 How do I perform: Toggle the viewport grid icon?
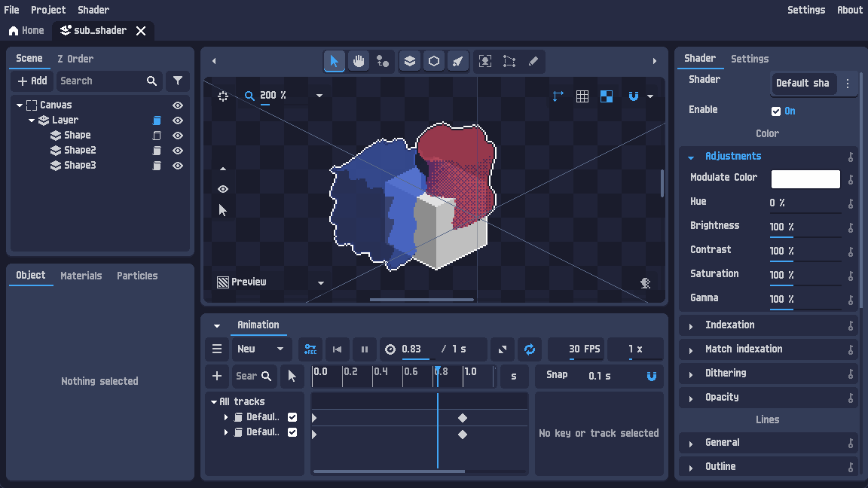(x=582, y=96)
